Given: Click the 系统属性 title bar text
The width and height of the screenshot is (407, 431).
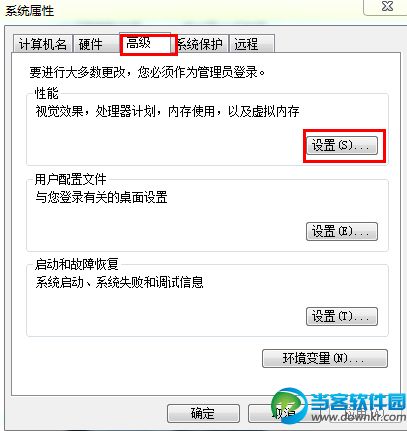Looking at the screenshot, I should click(30, 10).
